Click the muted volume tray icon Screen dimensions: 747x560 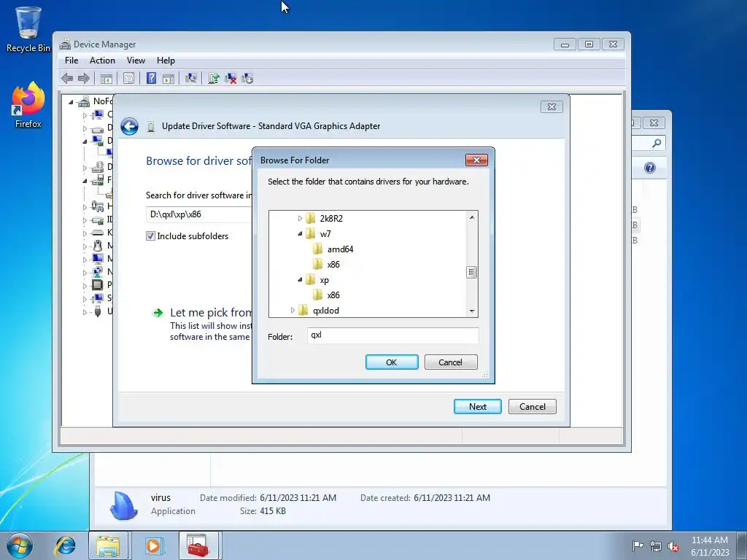(673, 546)
